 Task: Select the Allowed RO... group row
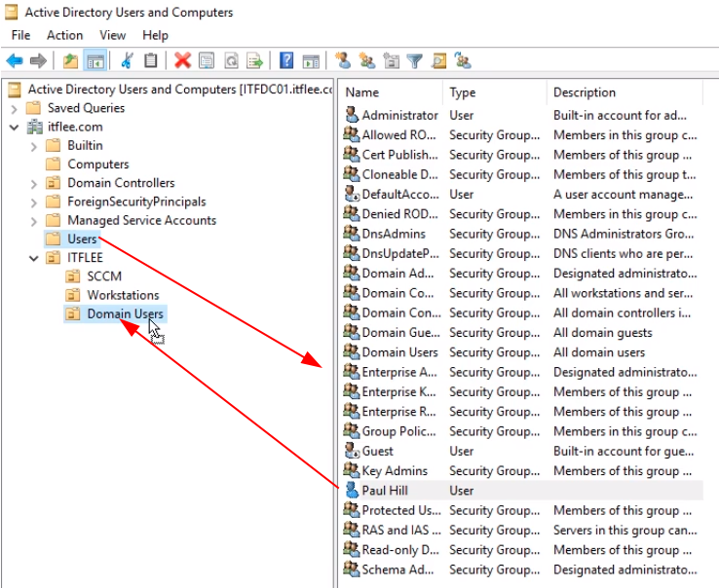523,134
